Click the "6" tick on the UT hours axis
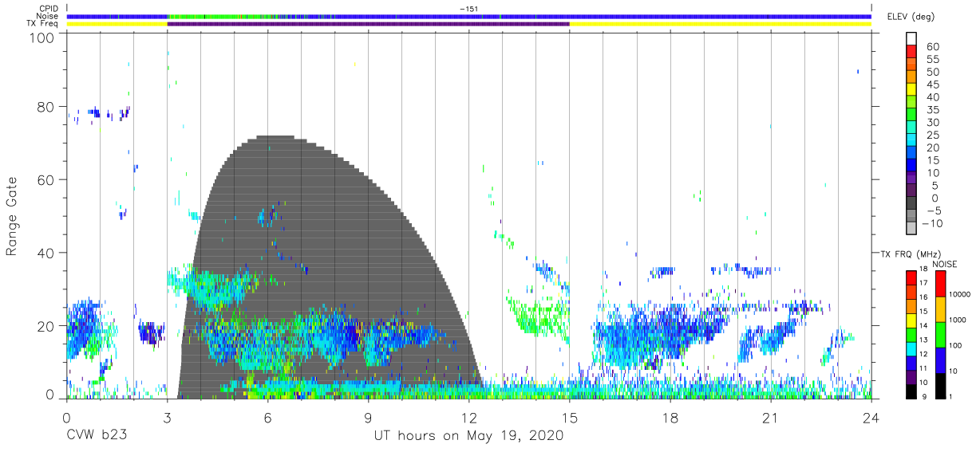The height and width of the screenshot is (452, 980). point(267,417)
